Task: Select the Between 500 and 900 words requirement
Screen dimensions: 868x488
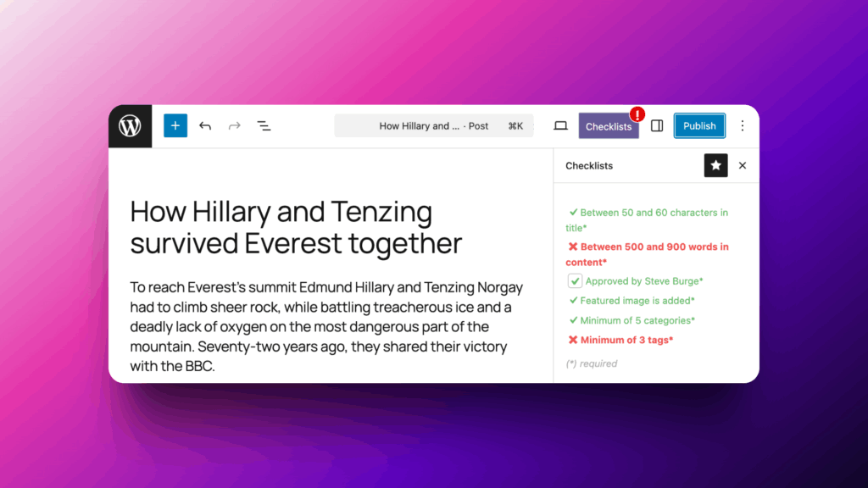Action: (653, 247)
